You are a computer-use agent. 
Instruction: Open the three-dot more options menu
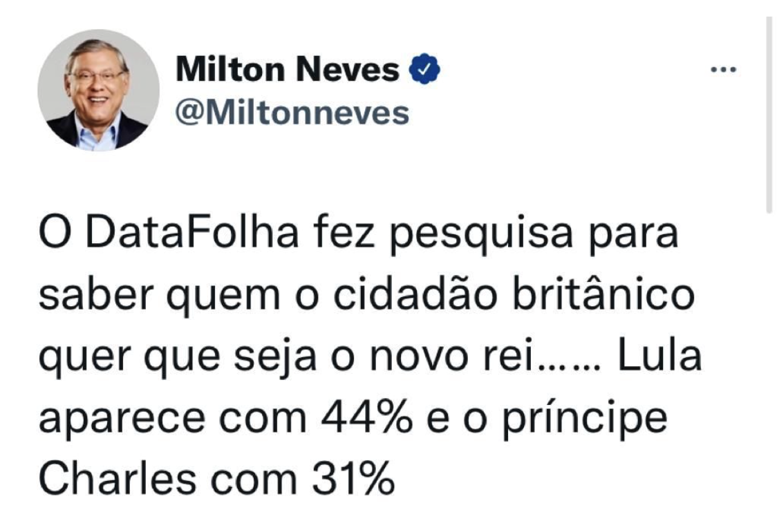tap(724, 69)
